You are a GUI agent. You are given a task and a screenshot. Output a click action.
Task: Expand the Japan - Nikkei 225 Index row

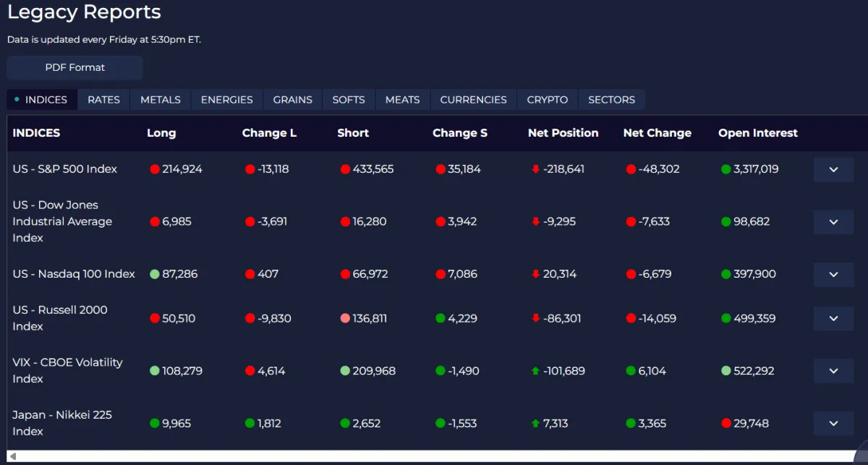833,423
